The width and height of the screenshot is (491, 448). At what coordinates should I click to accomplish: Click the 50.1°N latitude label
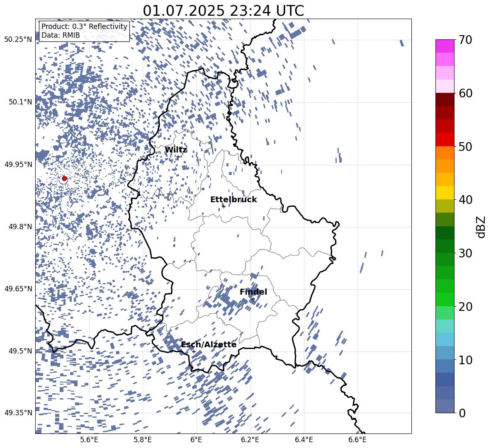pos(21,102)
